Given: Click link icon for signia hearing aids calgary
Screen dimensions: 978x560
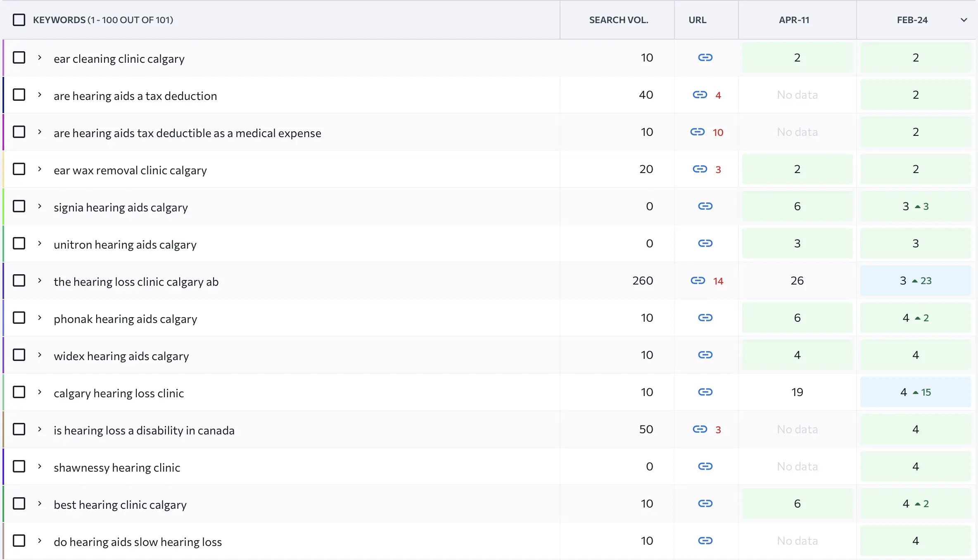Looking at the screenshot, I should pos(705,206).
